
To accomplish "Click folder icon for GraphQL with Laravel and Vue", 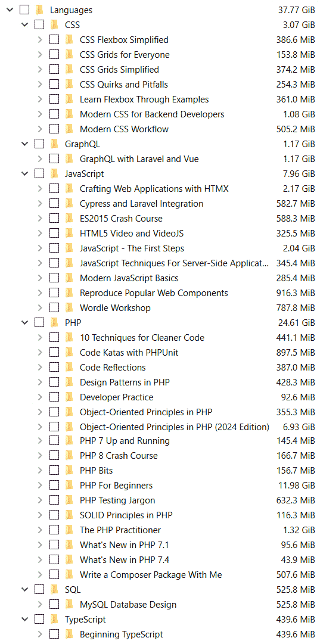I will (x=69, y=159).
